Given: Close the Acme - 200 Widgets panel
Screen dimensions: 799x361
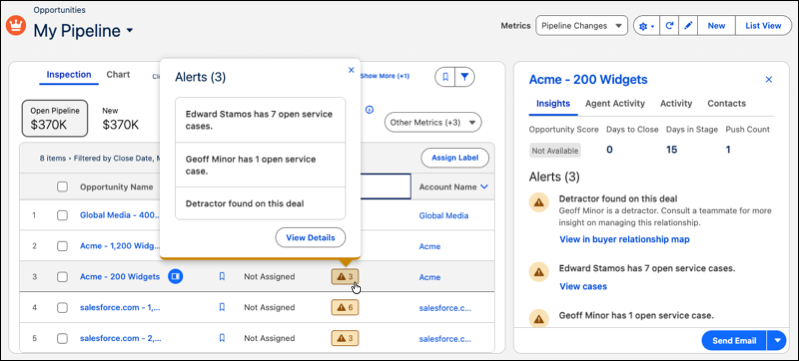Looking at the screenshot, I should (x=769, y=80).
